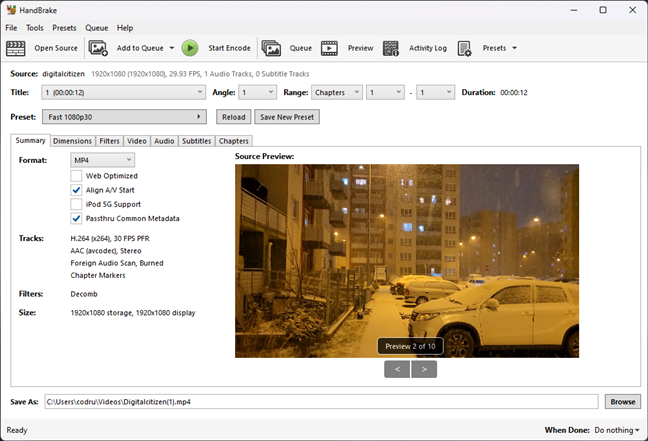Click the 'Decomb' filter text
The width and height of the screenshot is (648, 441).
84,294
